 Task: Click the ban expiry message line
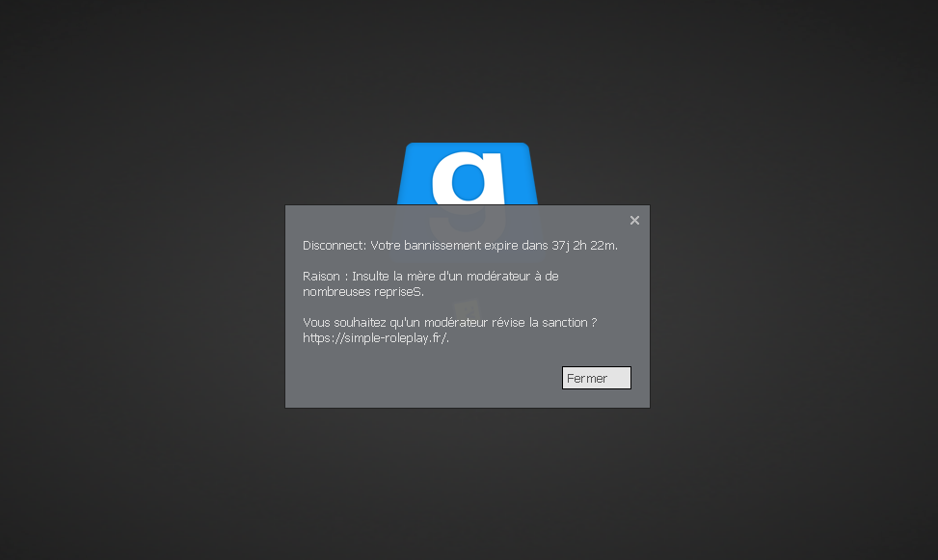pyautogui.click(x=460, y=245)
